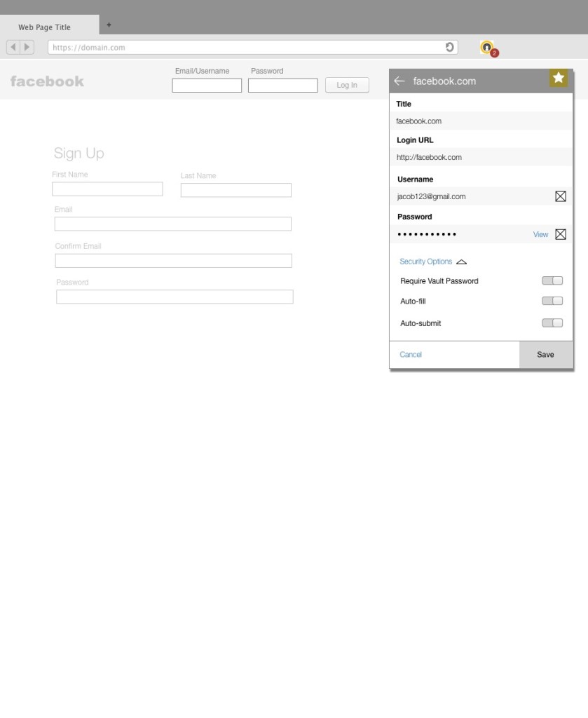The width and height of the screenshot is (588, 718).
Task: Turn on the Auto-submit toggle
Action: coord(552,323)
